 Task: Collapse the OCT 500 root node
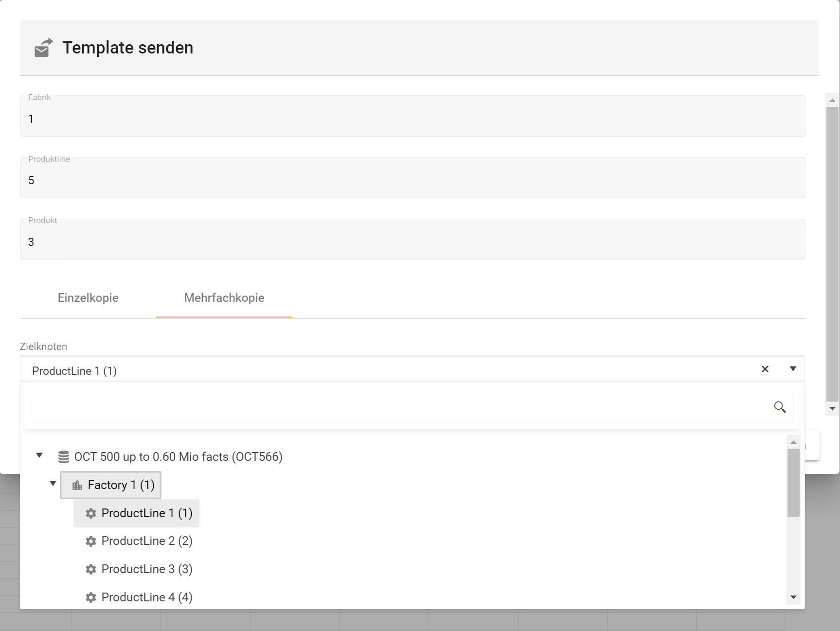click(39, 456)
